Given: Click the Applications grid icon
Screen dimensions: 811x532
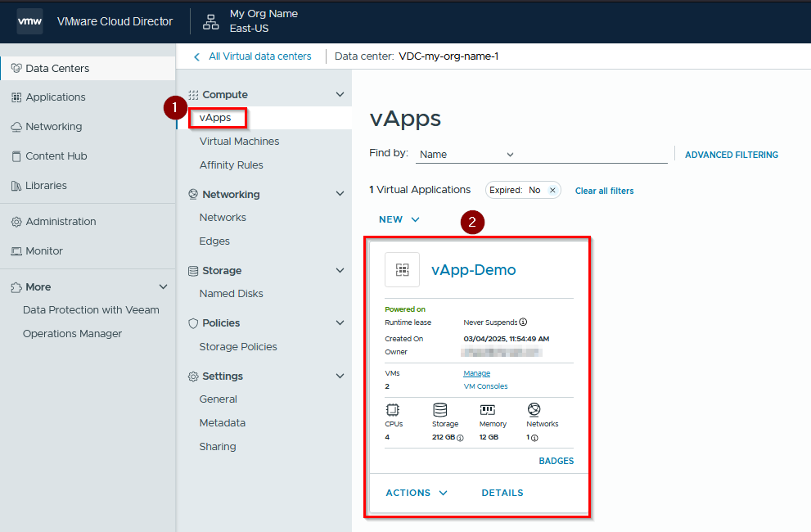Looking at the screenshot, I should 16,97.
